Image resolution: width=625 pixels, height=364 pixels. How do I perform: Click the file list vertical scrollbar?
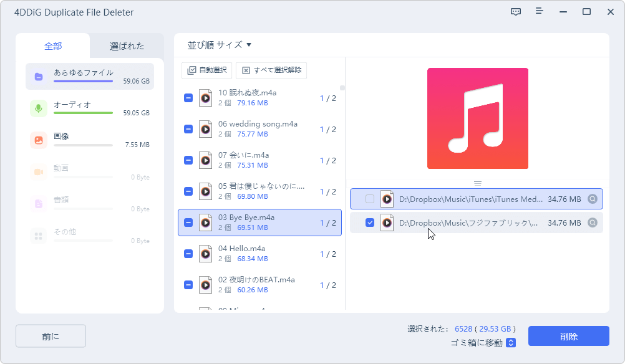click(x=342, y=88)
